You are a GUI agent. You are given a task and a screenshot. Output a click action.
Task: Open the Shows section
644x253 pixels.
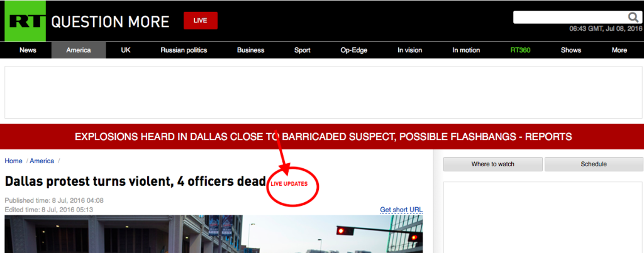(571, 50)
